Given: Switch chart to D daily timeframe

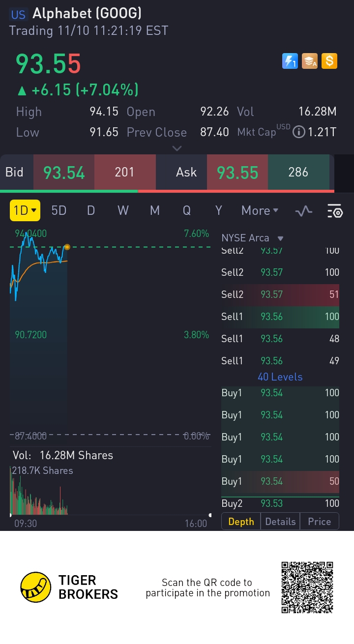Looking at the screenshot, I should pyautogui.click(x=91, y=210).
